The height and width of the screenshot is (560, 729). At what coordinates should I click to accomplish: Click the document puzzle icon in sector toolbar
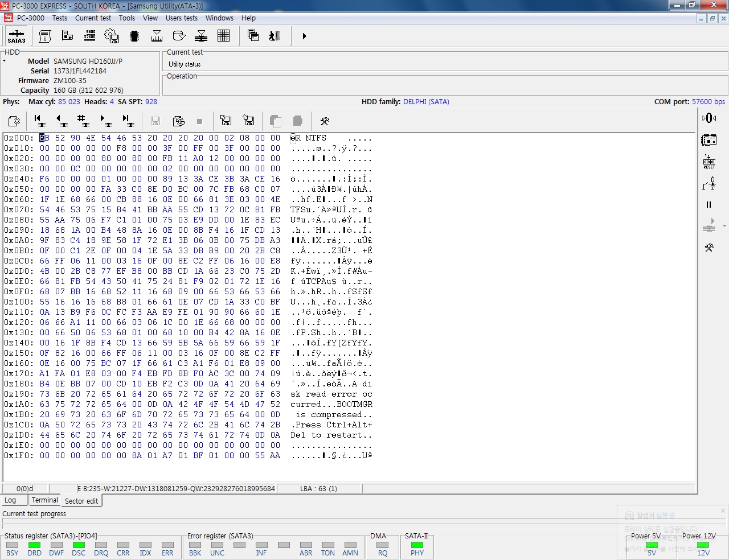click(14, 121)
